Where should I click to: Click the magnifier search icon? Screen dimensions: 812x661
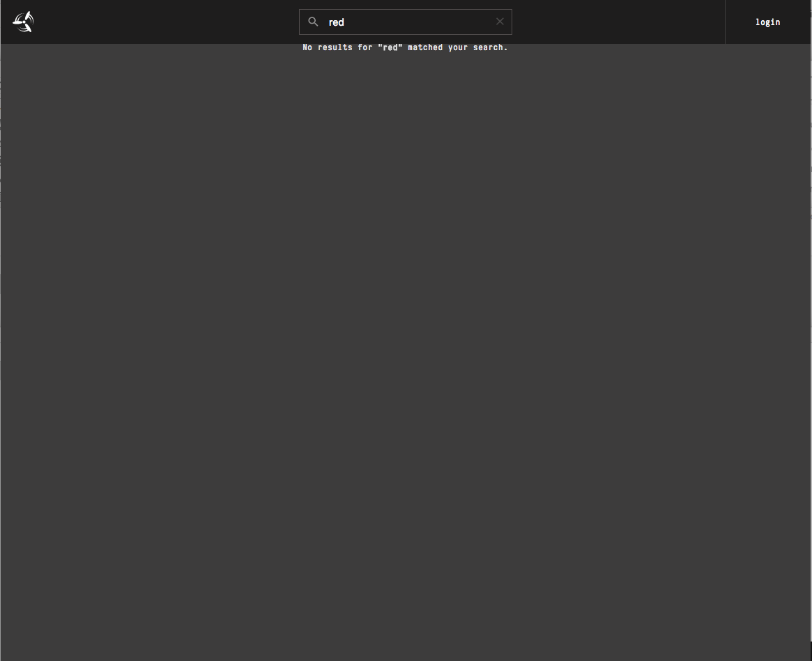click(x=313, y=22)
